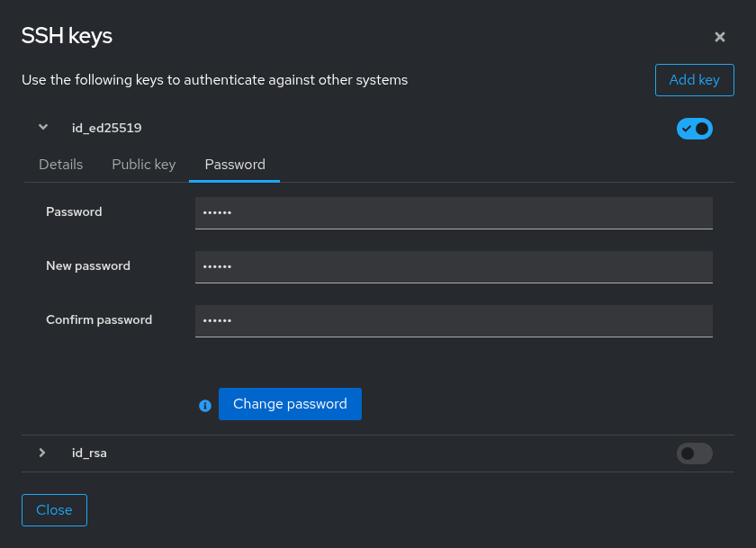Viewport: 756px width, 548px height.
Task: Click the Change password button
Action: [290, 404]
